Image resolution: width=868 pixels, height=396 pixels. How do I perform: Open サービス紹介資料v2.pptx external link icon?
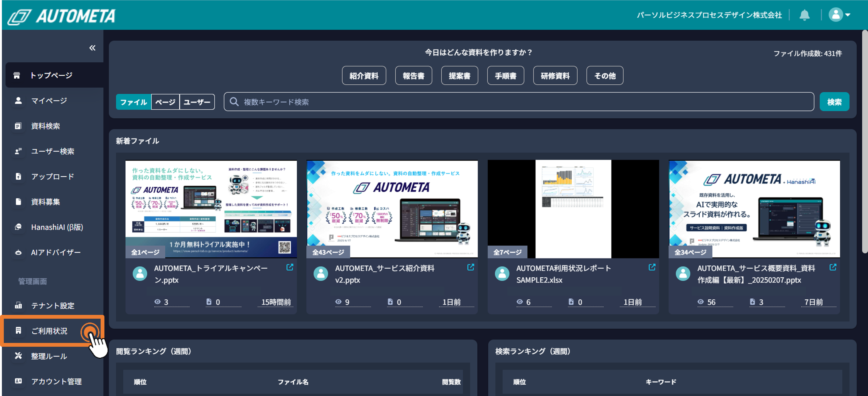coord(470,267)
